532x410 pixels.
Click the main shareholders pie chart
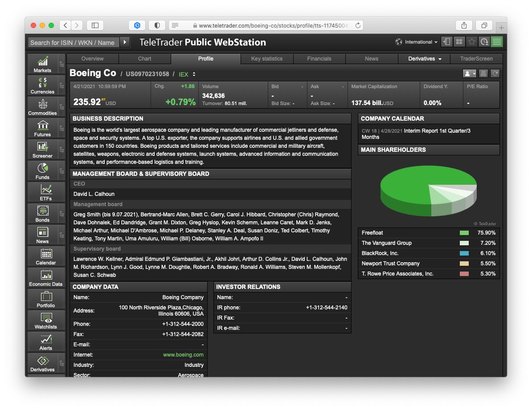point(429,191)
